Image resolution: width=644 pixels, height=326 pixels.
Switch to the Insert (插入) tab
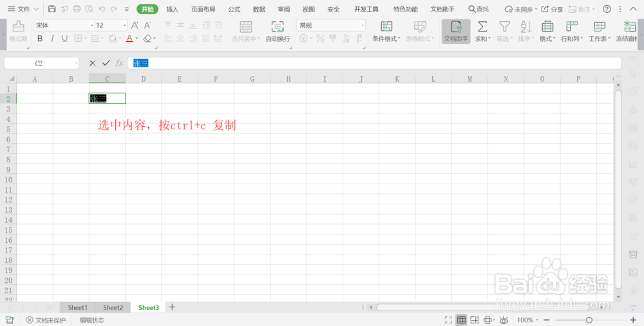[172, 9]
